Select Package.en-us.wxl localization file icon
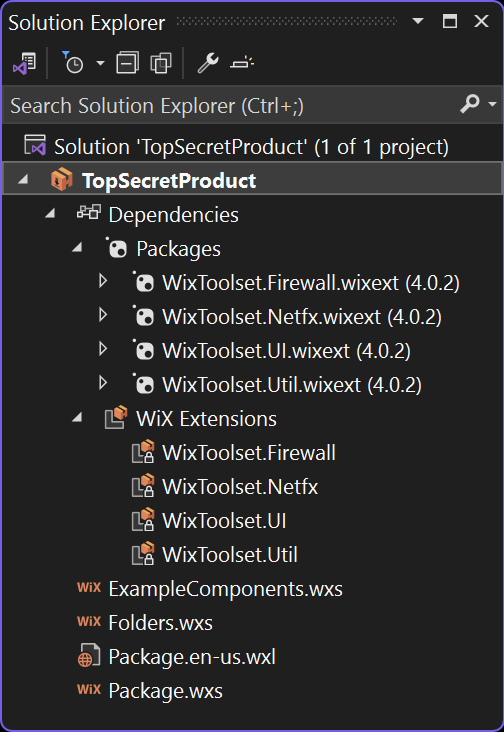Screen dimensions: 504x732 coord(89,655)
